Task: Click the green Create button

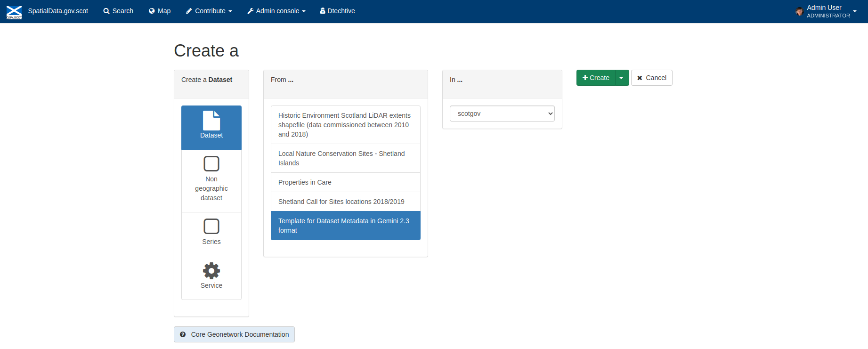Action: pyautogui.click(x=596, y=78)
